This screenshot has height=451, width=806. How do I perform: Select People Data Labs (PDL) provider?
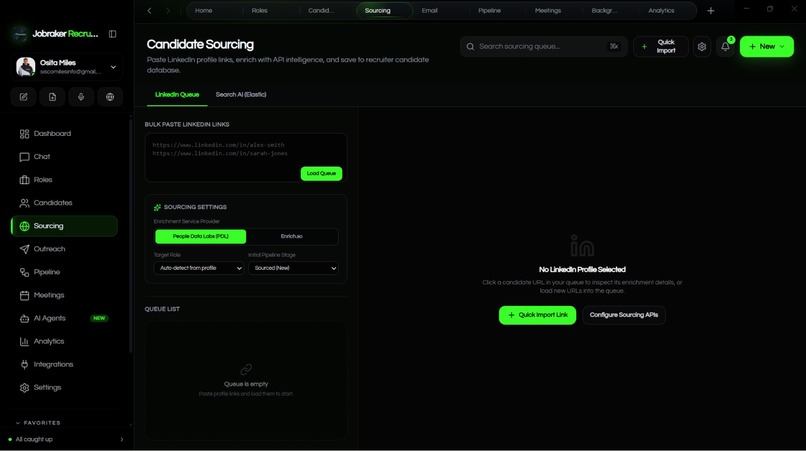point(200,237)
